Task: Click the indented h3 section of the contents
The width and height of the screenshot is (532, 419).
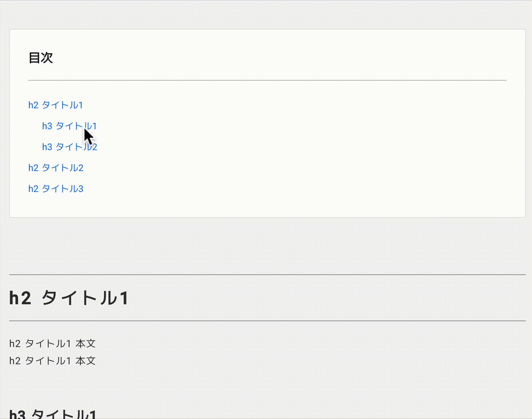Action: pyautogui.click(x=69, y=136)
